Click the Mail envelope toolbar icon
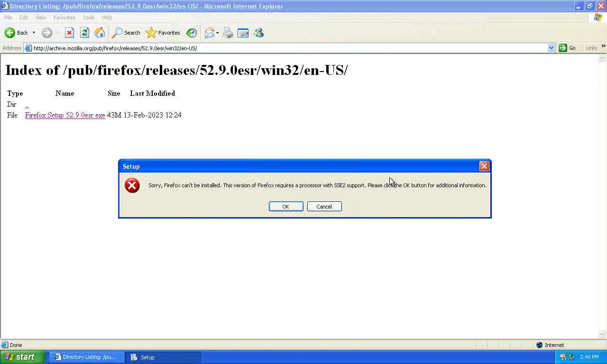Screen dimensions: 607x364 click(209, 33)
